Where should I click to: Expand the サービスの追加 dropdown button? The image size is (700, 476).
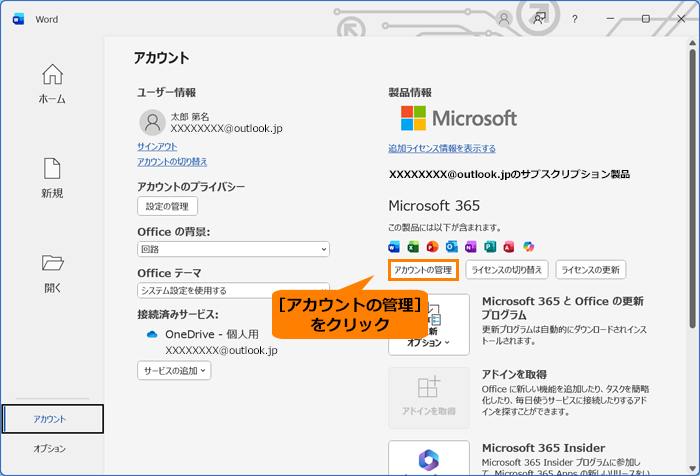tap(174, 370)
